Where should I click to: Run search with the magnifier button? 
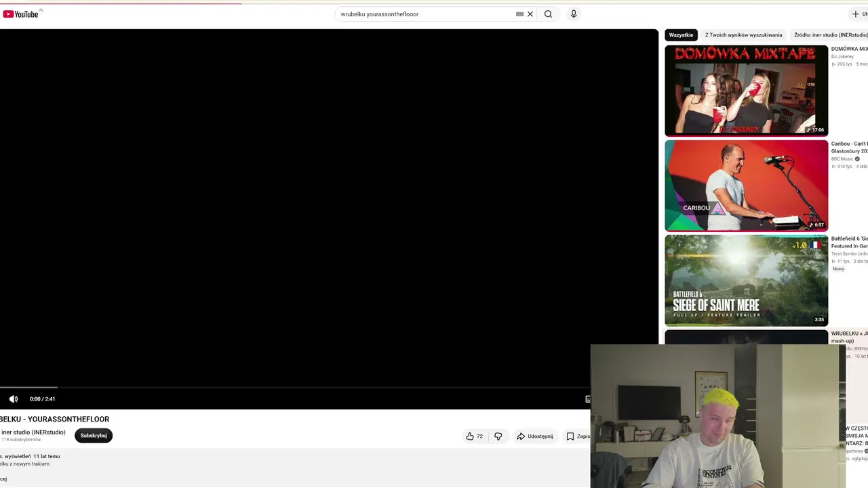(x=548, y=14)
